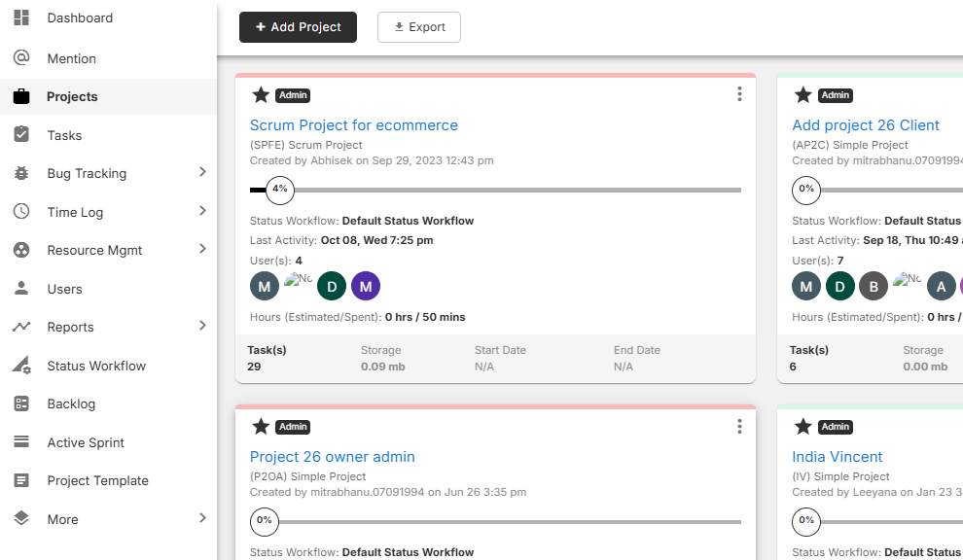Click the Status Workflow icon in sidebar
This screenshot has width=963, height=560.
click(21, 366)
